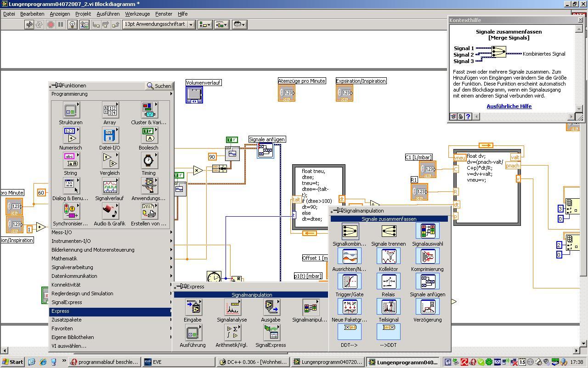Open the Bearbeiten menu

coord(32,14)
